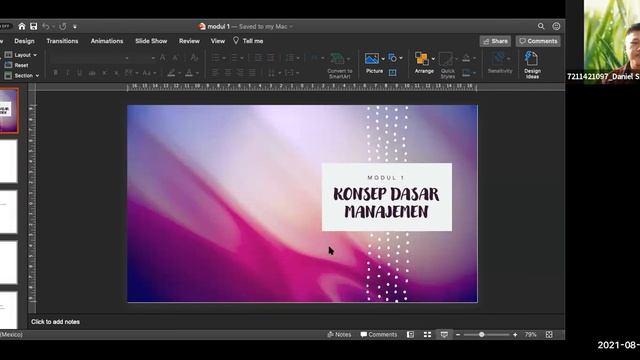Open the Transitions tab
Screen dimensions: 640x360
[x=62, y=41]
